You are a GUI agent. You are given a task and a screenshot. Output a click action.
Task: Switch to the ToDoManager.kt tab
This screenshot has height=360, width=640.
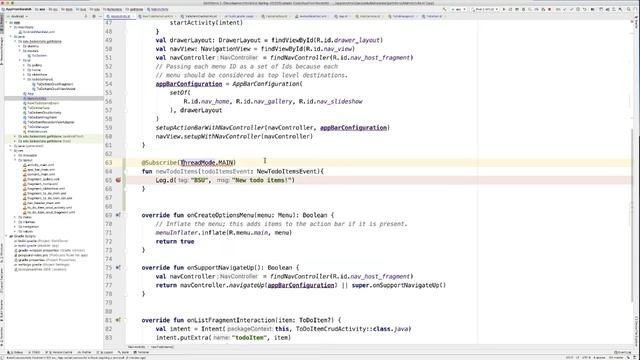click(x=402, y=16)
